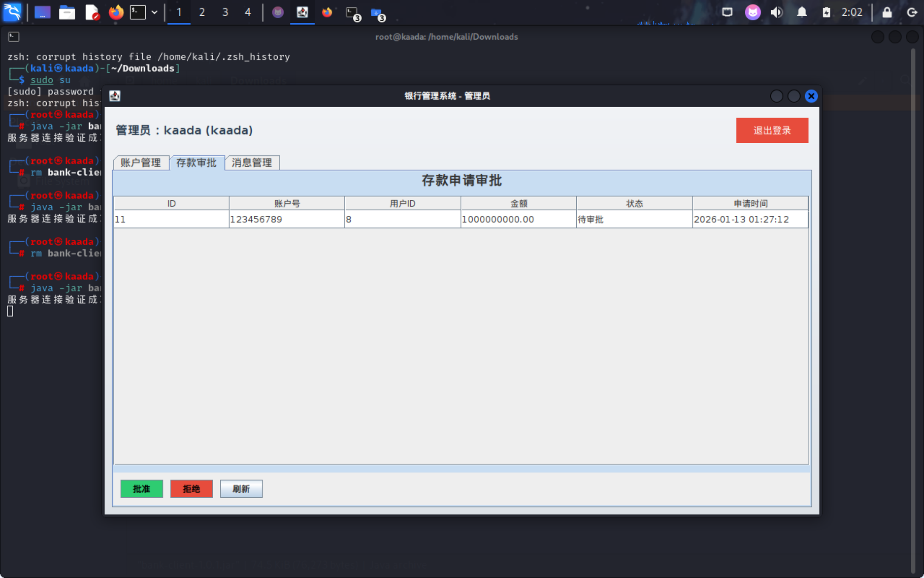The width and height of the screenshot is (924, 578).
Task: Switch to workspace 4
Action: click(x=248, y=12)
